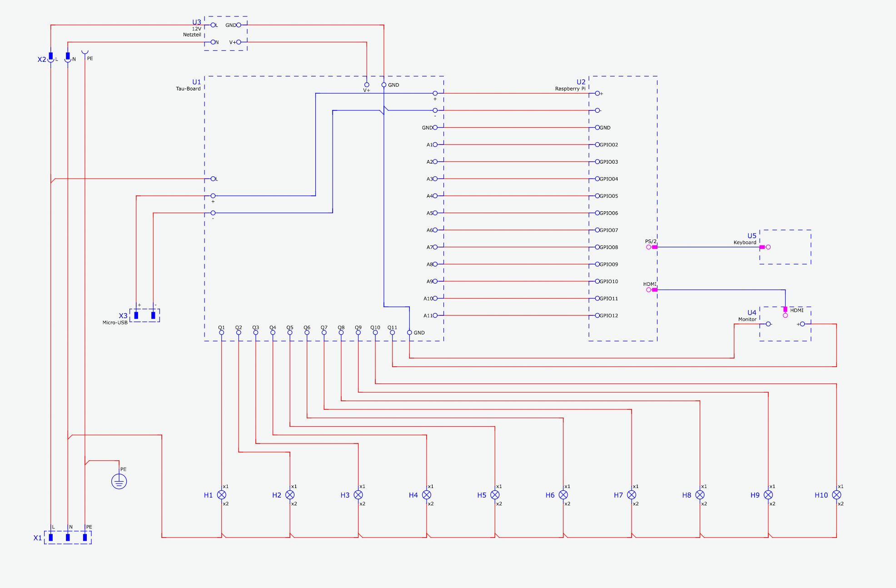
Task: Click the pink HDMI connector on U4 Monitor
Action: click(785, 310)
